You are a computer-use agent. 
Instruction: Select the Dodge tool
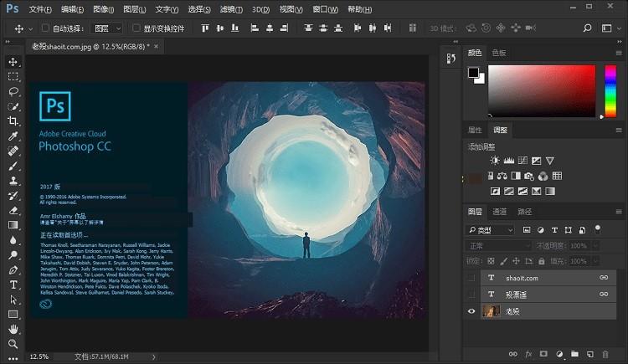click(13, 254)
